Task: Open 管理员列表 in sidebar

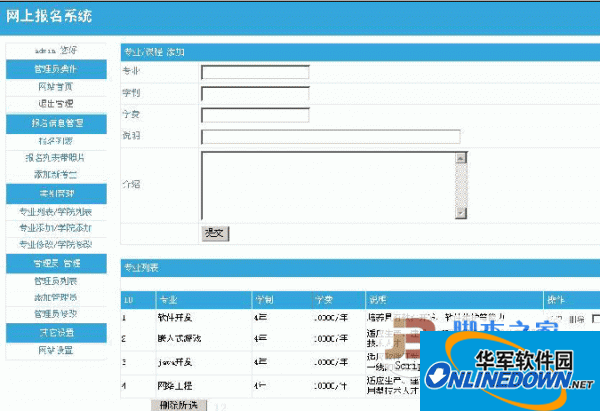Action: (x=56, y=281)
